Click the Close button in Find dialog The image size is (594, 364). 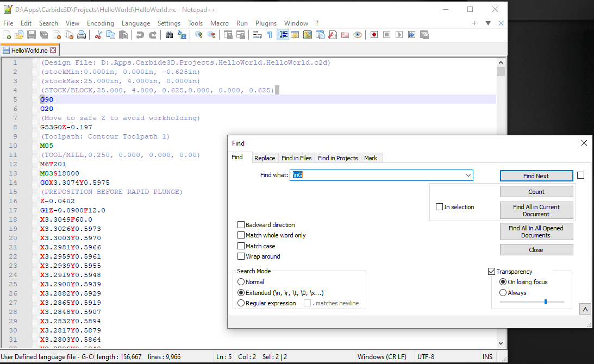click(x=536, y=249)
